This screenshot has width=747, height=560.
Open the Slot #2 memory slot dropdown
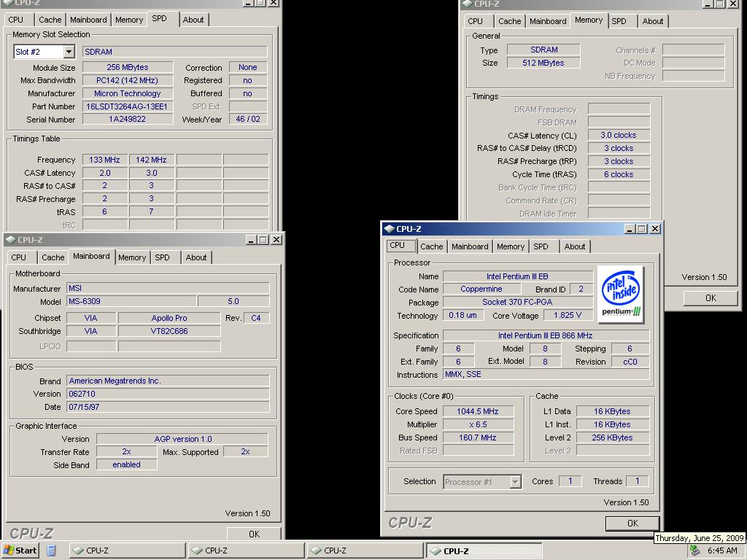69,52
